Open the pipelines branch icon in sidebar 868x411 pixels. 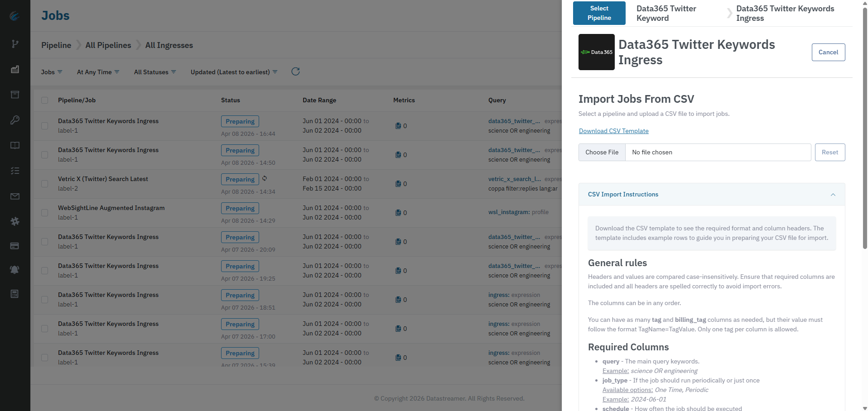click(x=15, y=44)
